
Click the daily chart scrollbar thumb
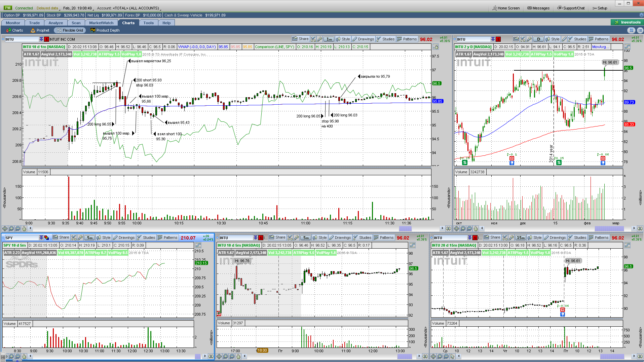coord(609,228)
